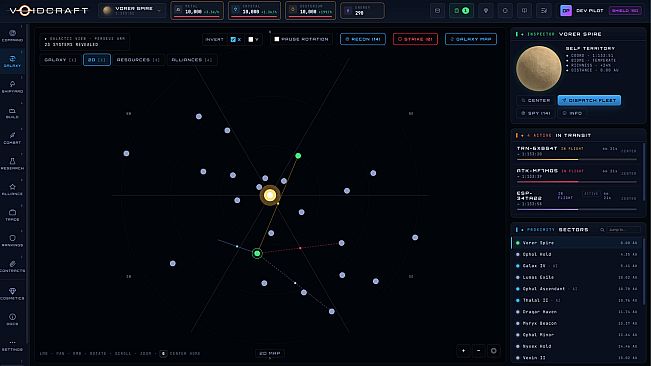Image resolution: width=651 pixels, height=366 pixels.
Task: Open the Research flask icon
Action: click(12, 161)
